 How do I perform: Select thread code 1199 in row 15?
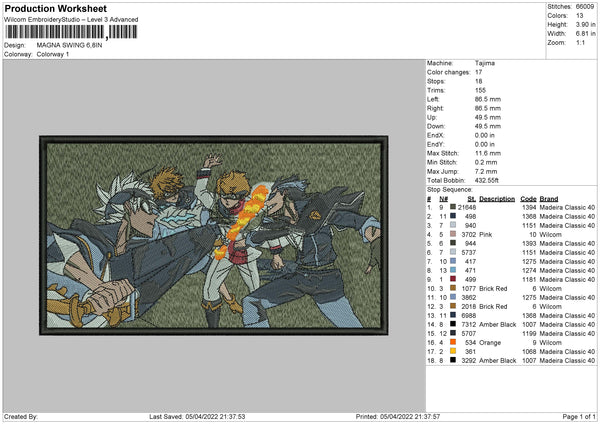click(x=529, y=333)
